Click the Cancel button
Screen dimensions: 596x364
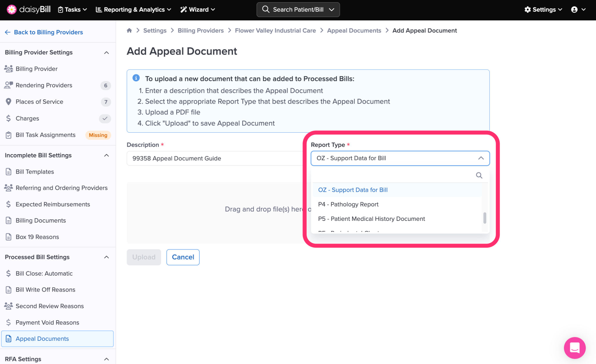[x=183, y=257]
